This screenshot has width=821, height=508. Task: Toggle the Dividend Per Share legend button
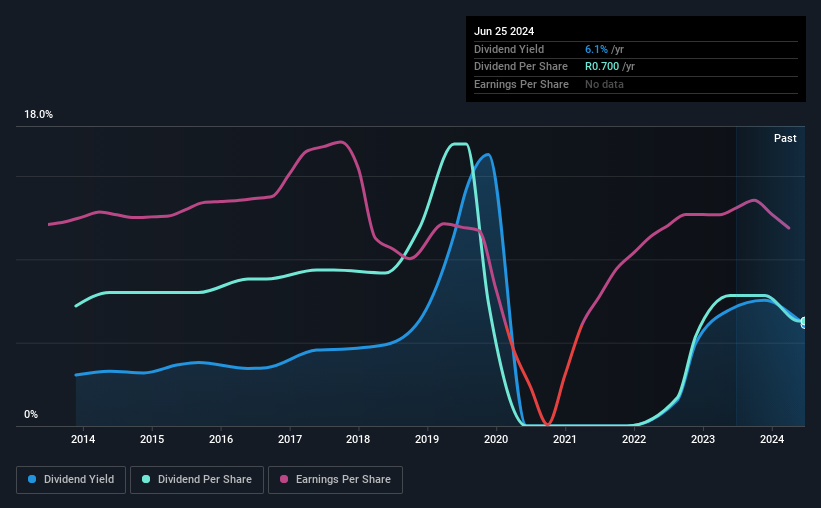197,480
